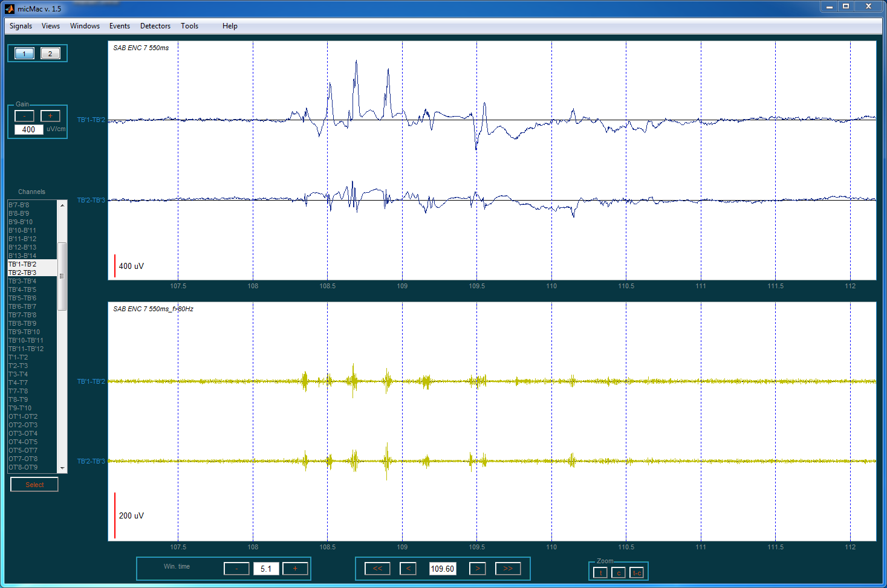The height and width of the screenshot is (588, 887).
Task: Select channel TB'5-TB'6 in list
Action: [32, 298]
